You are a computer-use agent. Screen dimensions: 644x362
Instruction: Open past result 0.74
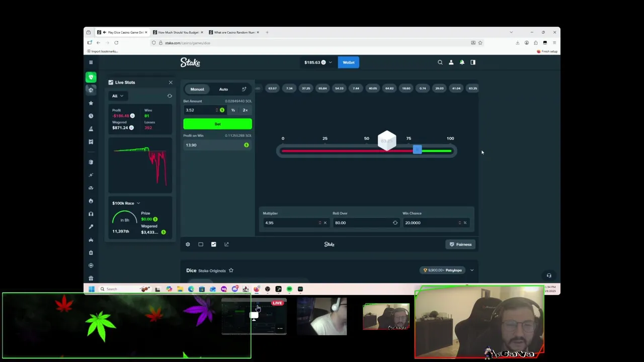[423, 88]
